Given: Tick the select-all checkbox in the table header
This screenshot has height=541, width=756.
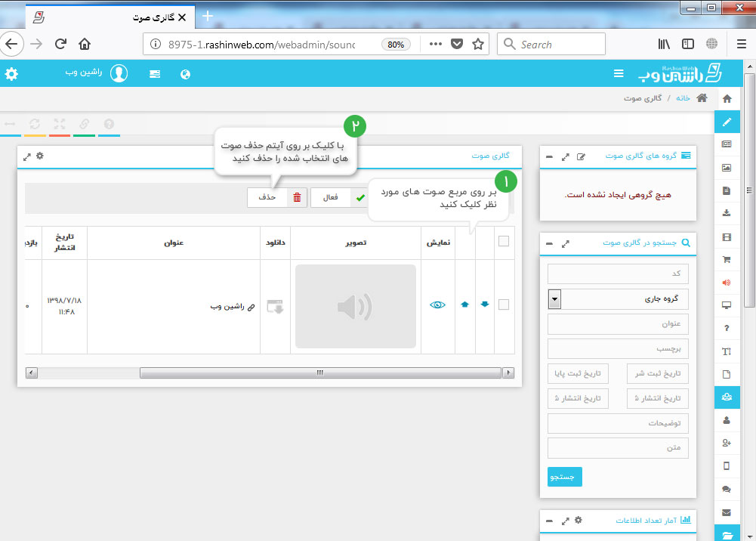Looking at the screenshot, I should tap(504, 242).
